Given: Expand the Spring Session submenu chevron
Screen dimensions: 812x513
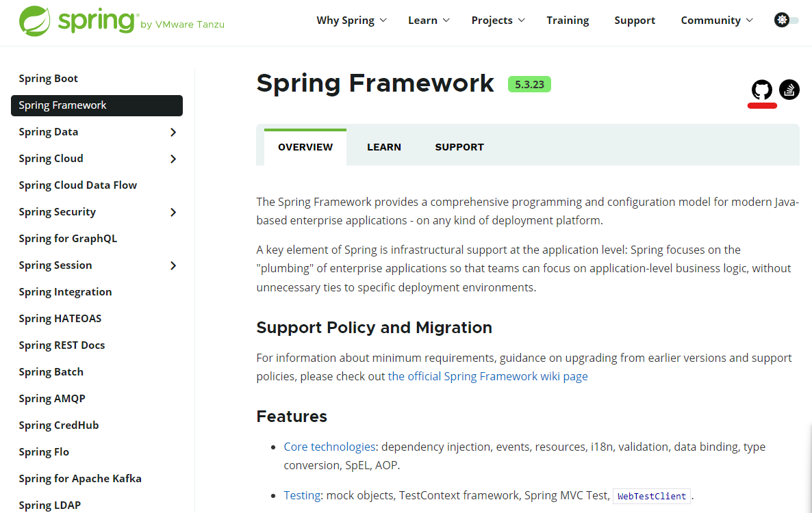Looking at the screenshot, I should (173, 265).
